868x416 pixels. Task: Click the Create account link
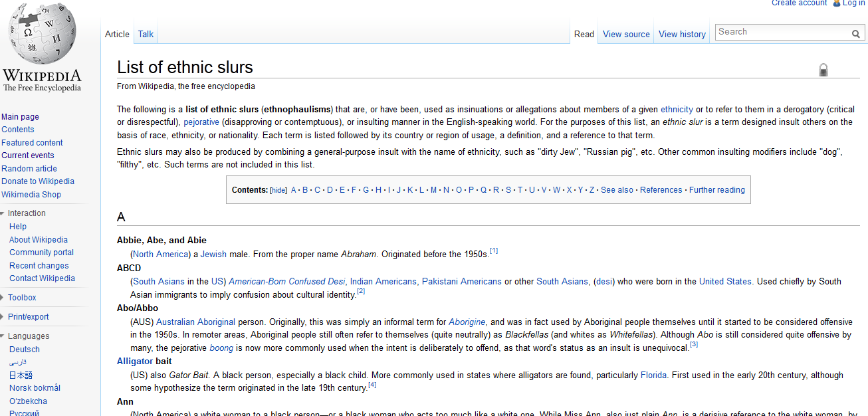[799, 3]
